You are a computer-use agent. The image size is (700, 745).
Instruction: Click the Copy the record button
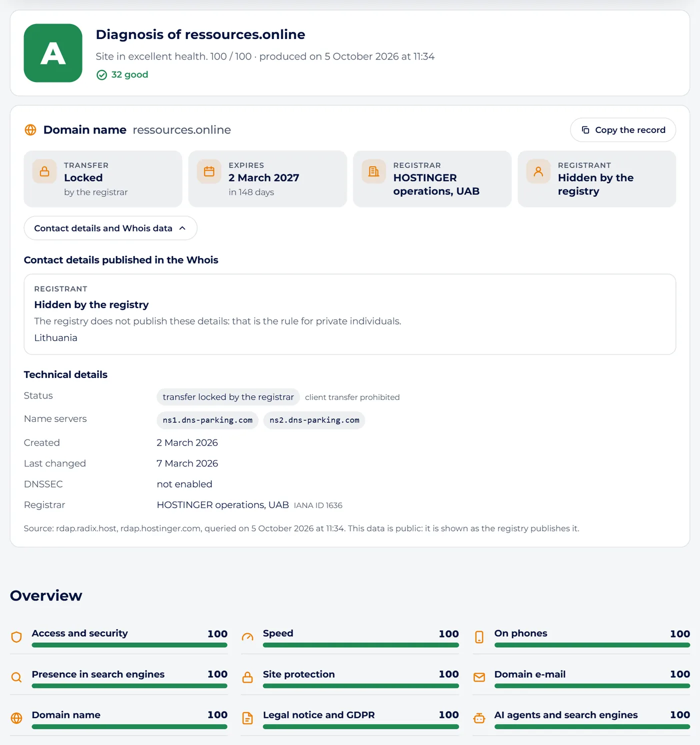pyautogui.click(x=623, y=130)
